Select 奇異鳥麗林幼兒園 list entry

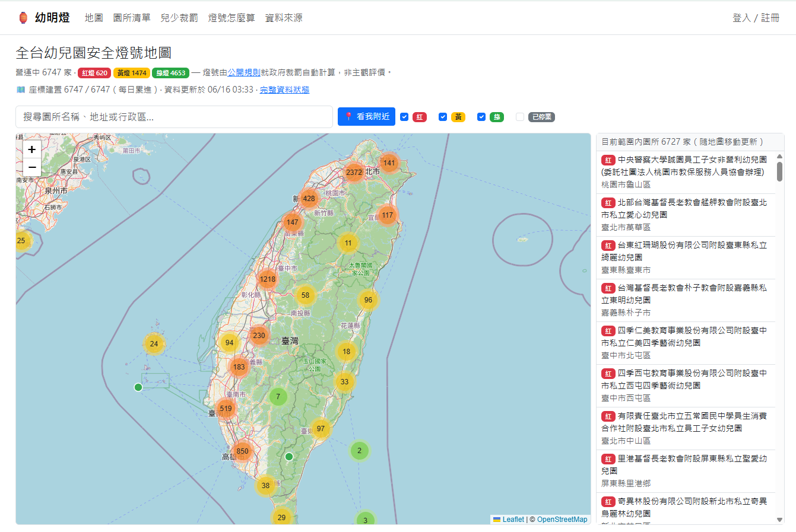coord(686,508)
